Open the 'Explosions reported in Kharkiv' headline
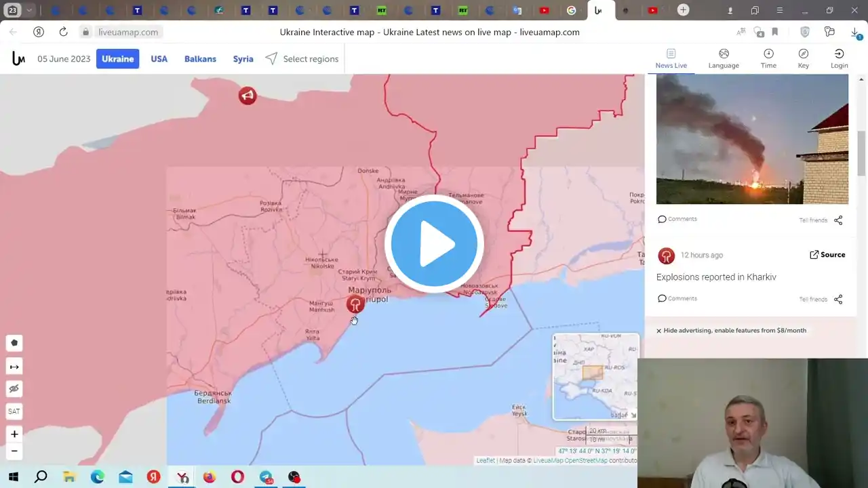 [x=716, y=277]
